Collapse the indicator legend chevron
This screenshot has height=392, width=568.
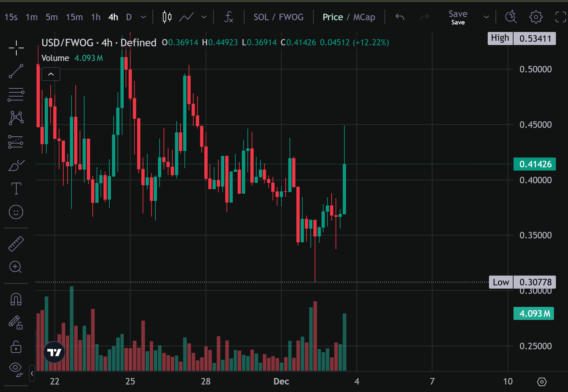(51, 74)
